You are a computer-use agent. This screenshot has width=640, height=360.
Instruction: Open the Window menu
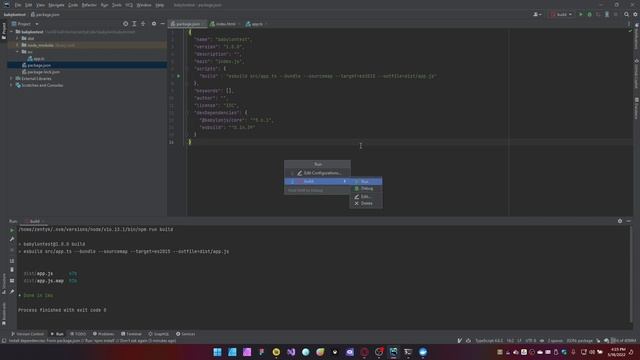(x=144, y=5)
